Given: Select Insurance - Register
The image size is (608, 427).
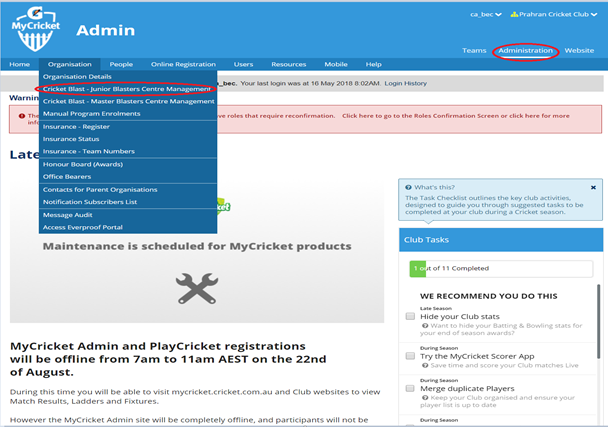Looking at the screenshot, I should click(128, 127).
